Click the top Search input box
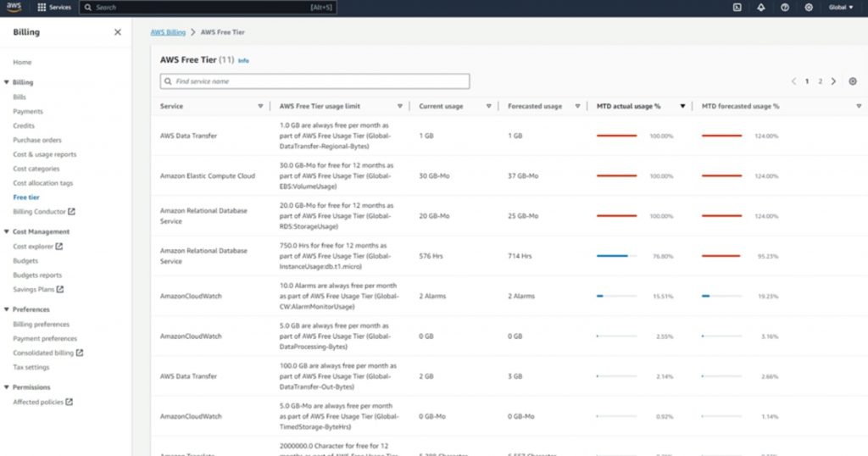The height and width of the screenshot is (456, 868). [x=209, y=7]
